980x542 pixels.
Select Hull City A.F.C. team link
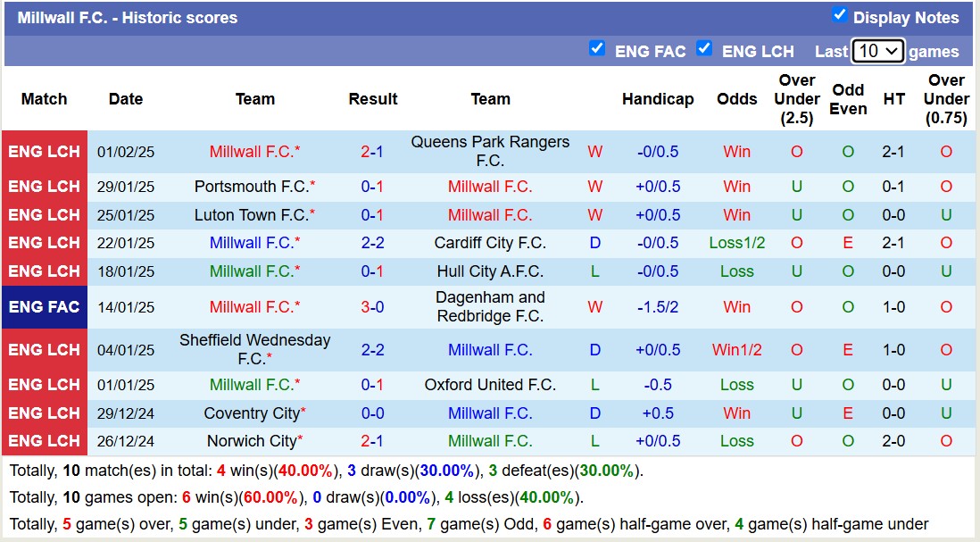coord(490,271)
